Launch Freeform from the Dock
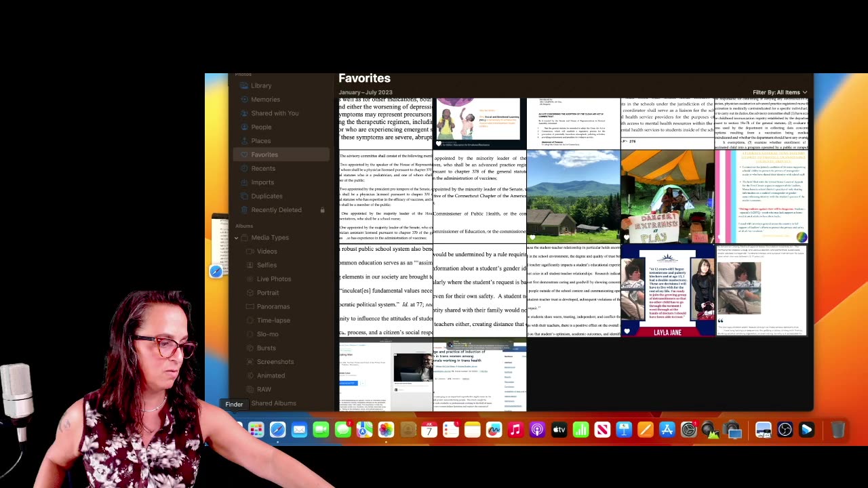The image size is (868, 488). click(494, 430)
